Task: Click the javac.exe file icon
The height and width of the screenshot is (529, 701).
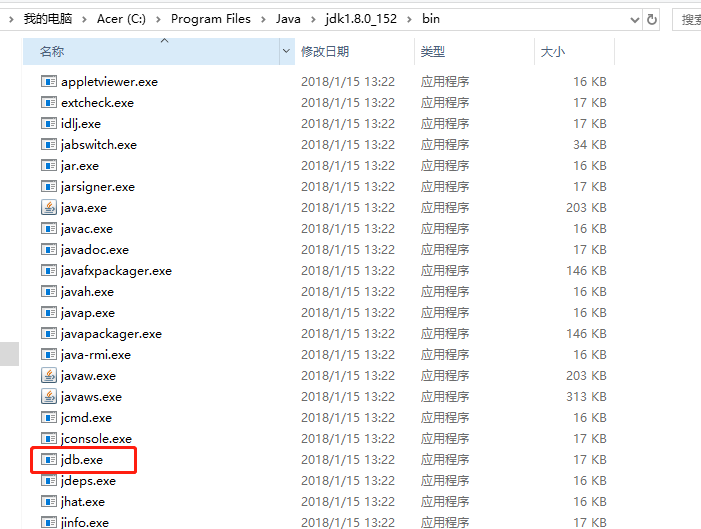Action: (49, 229)
